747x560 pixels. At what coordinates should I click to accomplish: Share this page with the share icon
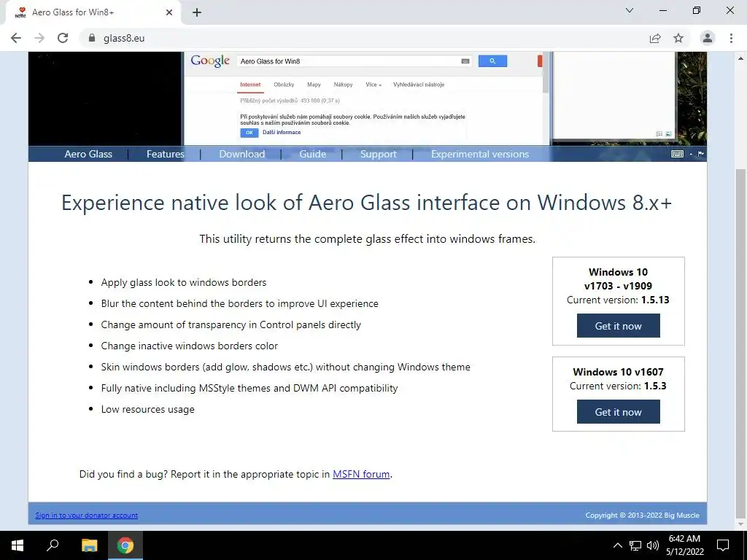[x=655, y=38]
